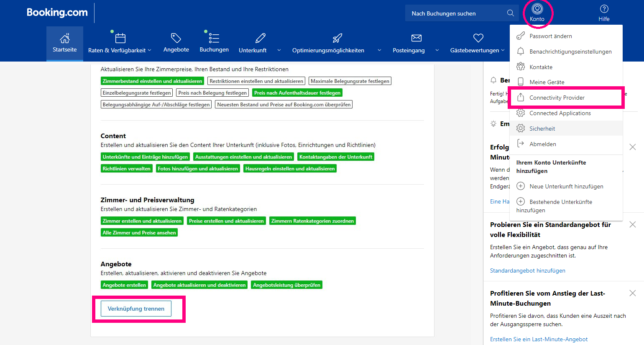
Task: Expand the Optimierungsmöglichkeiten menu chevron
Action: (379, 50)
